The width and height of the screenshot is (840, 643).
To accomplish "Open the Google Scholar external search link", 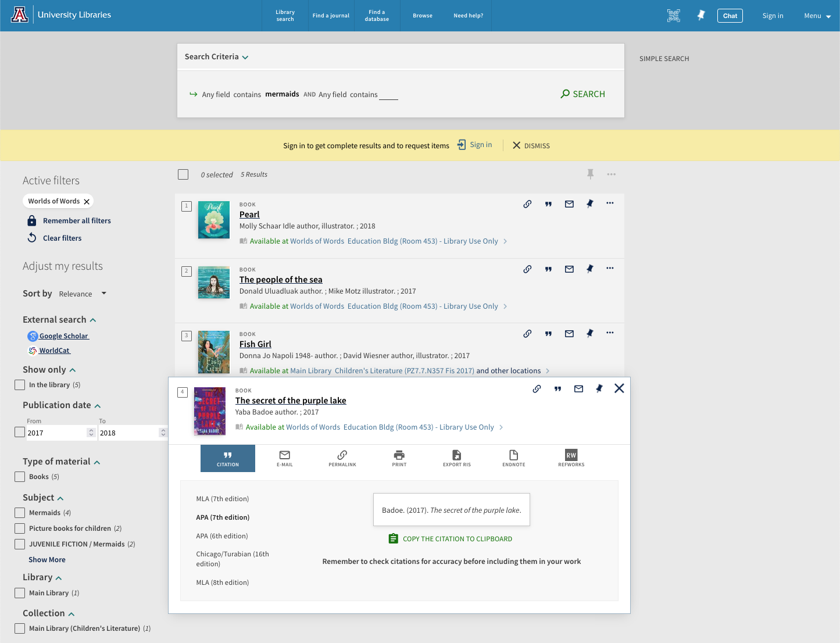I will 63,336.
